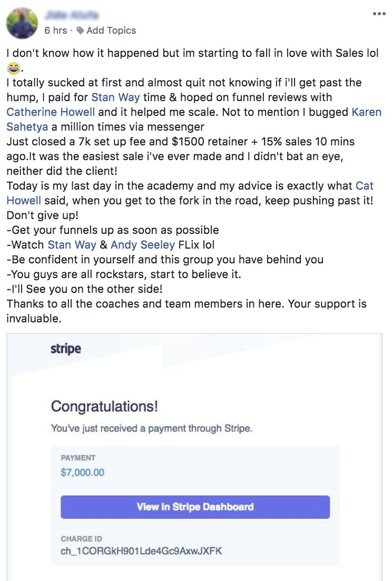Click the Karen mention link

(x=367, y=112)
